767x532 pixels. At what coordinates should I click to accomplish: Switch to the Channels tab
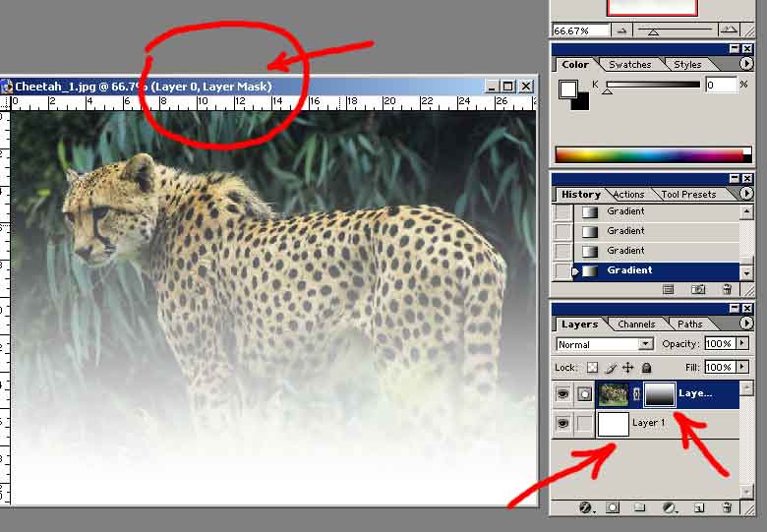636,325
